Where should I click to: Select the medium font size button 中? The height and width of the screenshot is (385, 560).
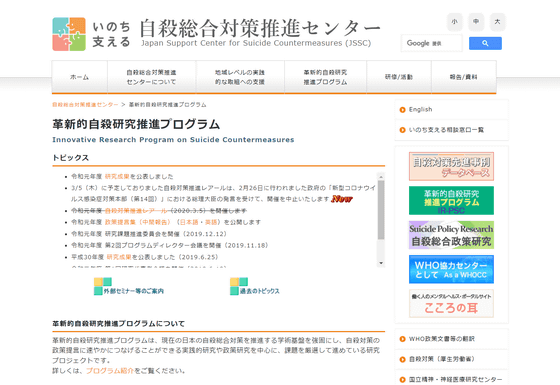[476, 21]
